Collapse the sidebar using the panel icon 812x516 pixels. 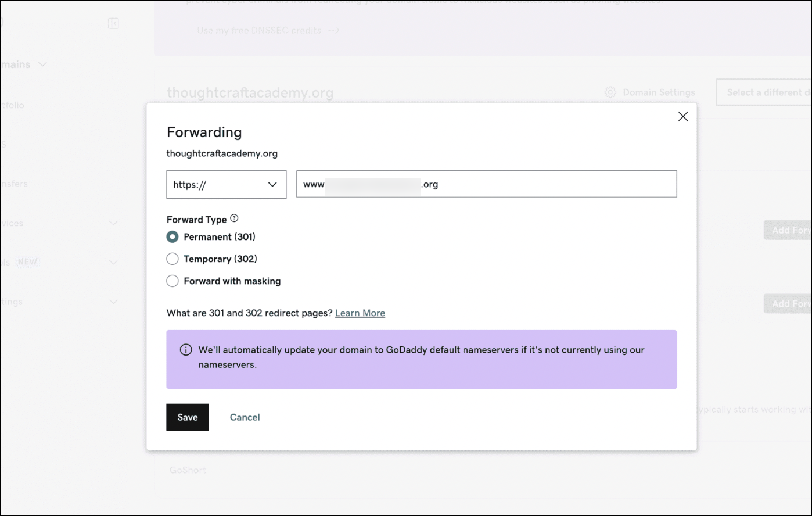point(113,23)
